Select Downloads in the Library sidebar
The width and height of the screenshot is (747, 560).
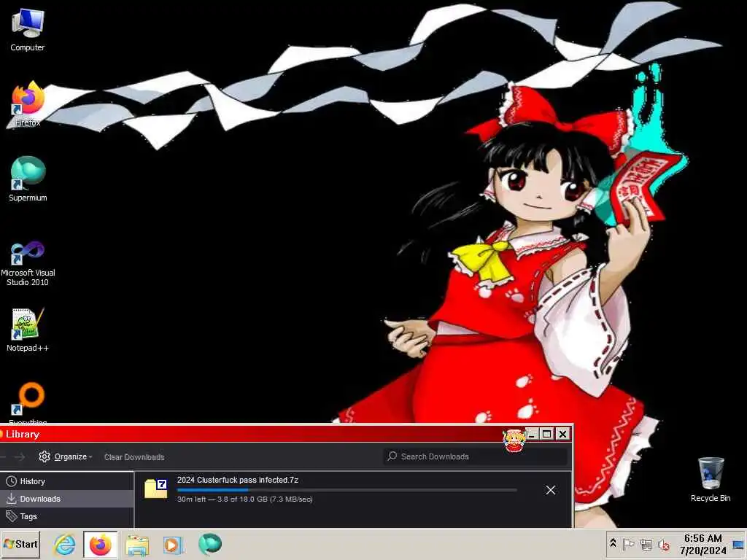[x=66, y=499]
